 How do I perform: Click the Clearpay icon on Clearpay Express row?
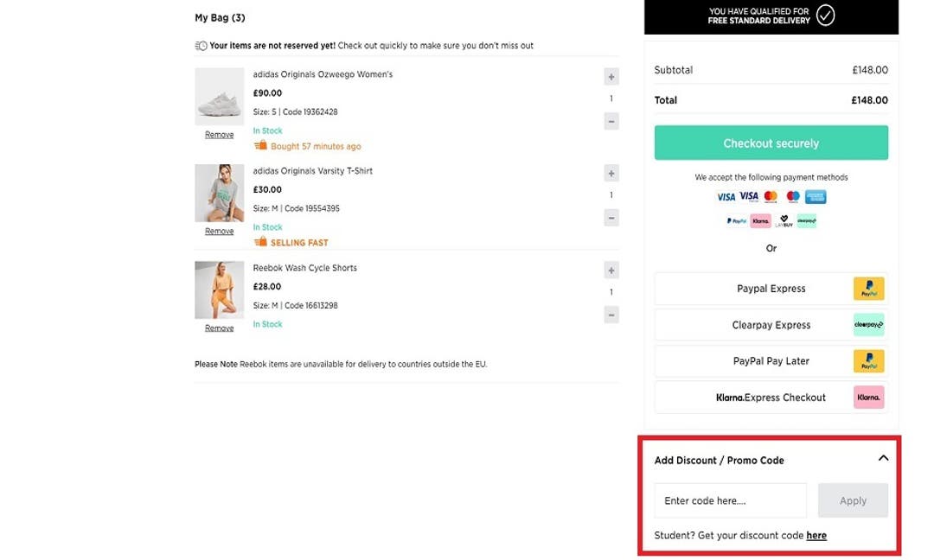868,324
